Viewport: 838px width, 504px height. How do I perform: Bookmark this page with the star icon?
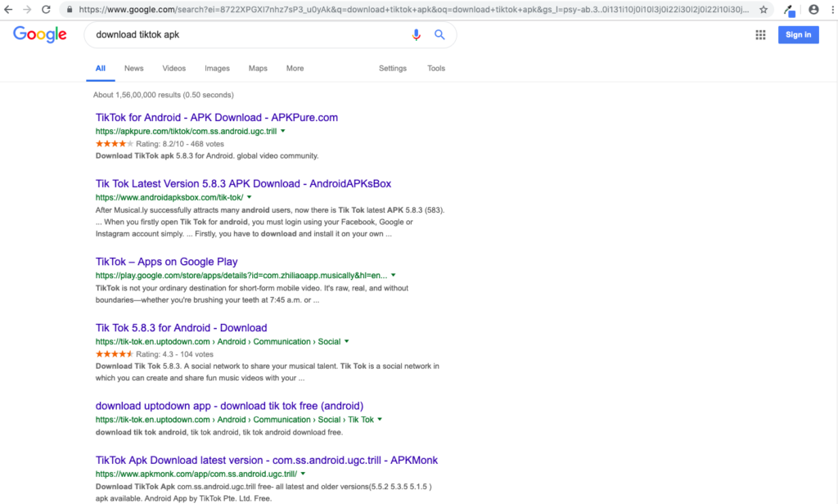764,10
